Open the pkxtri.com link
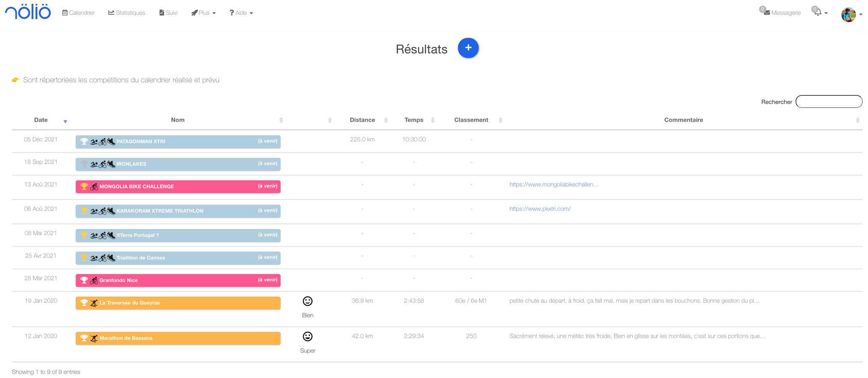The image size is (868, 378). pyautogui.click(x=540, y=209)
